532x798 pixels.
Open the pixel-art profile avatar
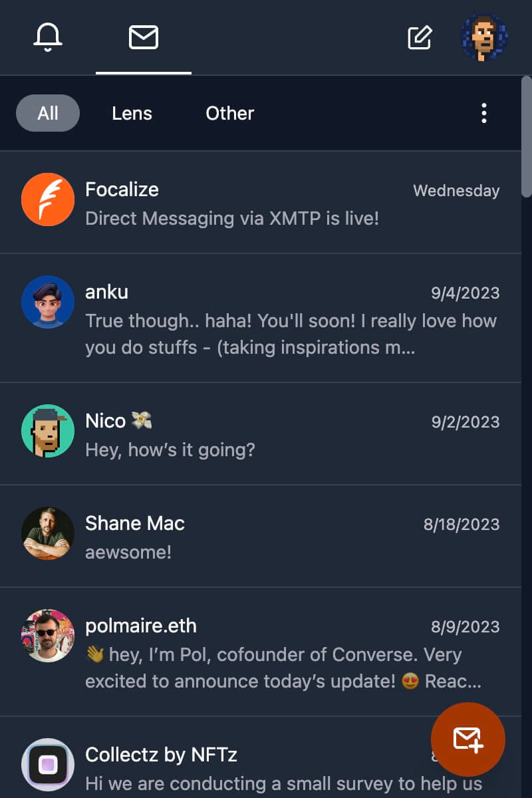[485, 37]
